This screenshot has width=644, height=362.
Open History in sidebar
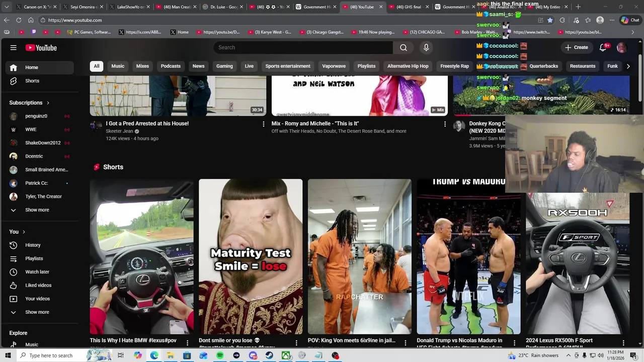click(40, 245)
